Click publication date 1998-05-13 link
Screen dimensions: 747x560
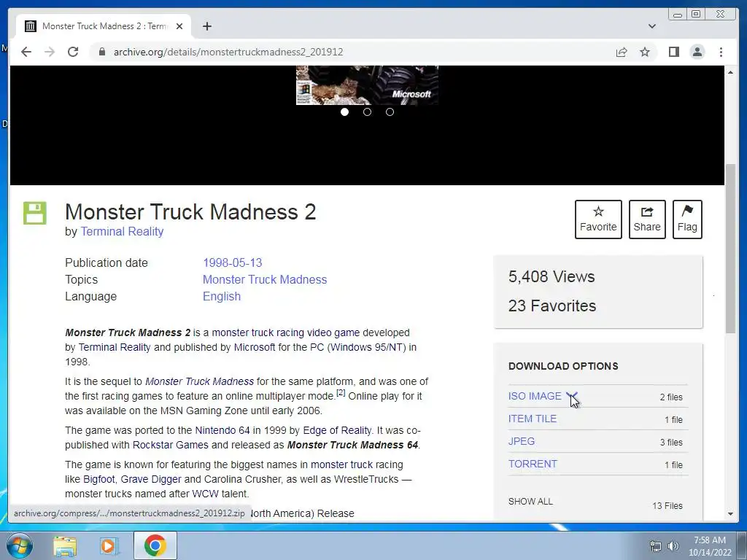click(x=233, y=262)
